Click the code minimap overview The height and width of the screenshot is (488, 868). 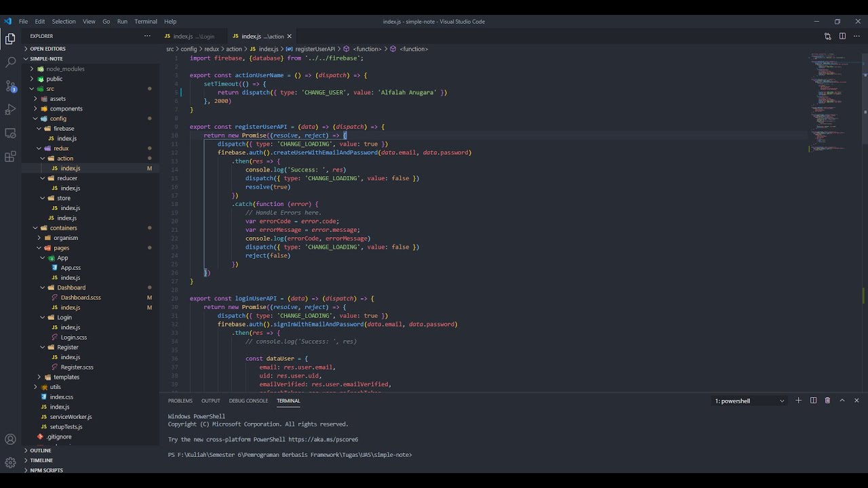[834, 102]
